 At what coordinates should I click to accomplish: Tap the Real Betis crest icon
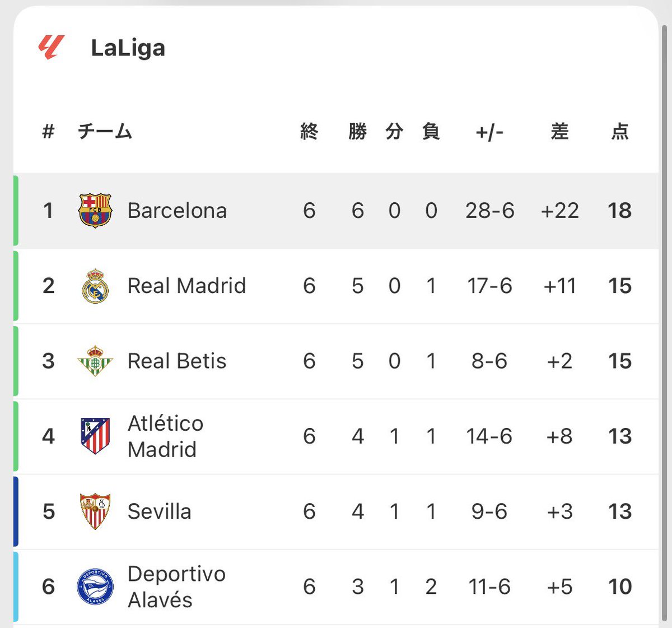coord(95,361)
